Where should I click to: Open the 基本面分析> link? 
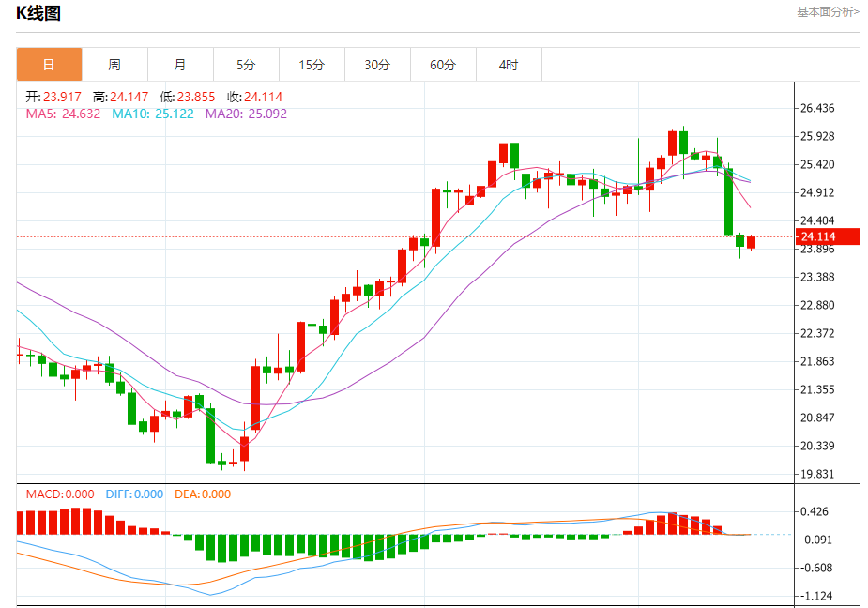coord(829,12)
